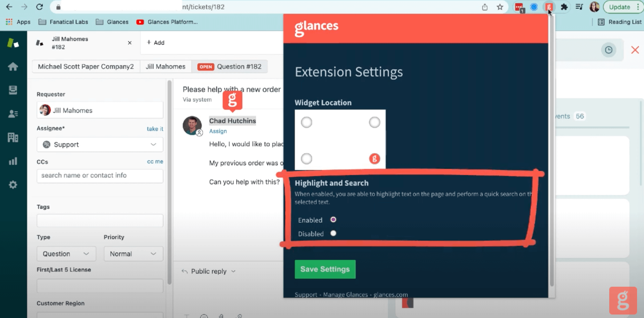
Task: Add a new ticket tab
Action: [x=155, y=42]
